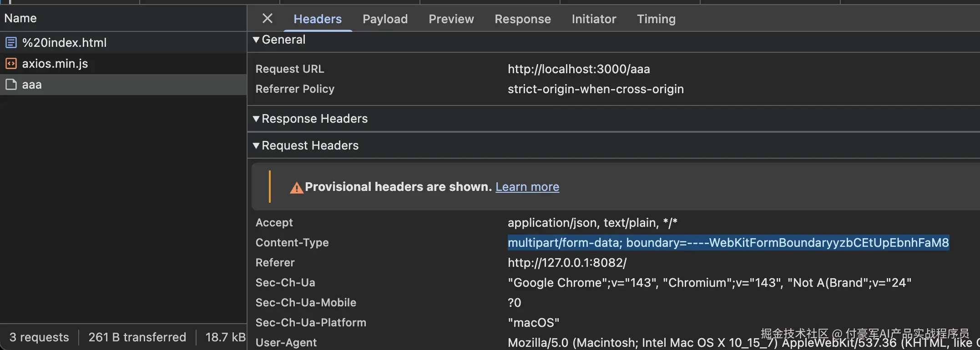
Task: Close the request details panel
Action: click(x=268, y=18)
